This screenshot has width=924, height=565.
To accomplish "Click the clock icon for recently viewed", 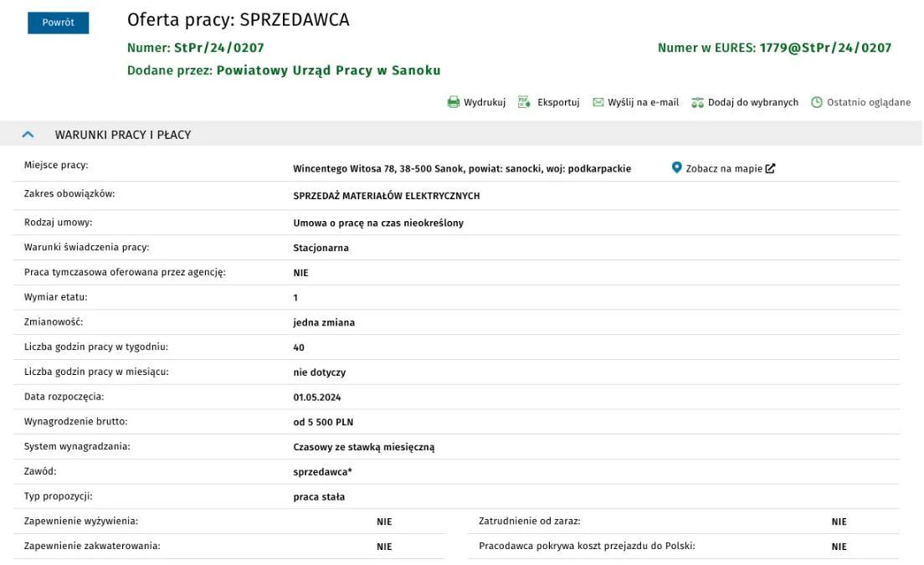I will click(x=817, y=102).
